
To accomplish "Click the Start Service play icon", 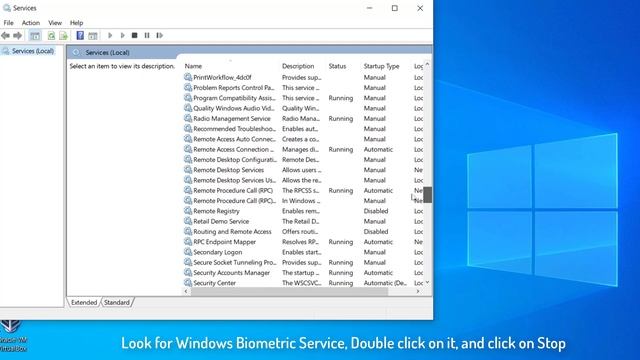I will coord(110,36).
